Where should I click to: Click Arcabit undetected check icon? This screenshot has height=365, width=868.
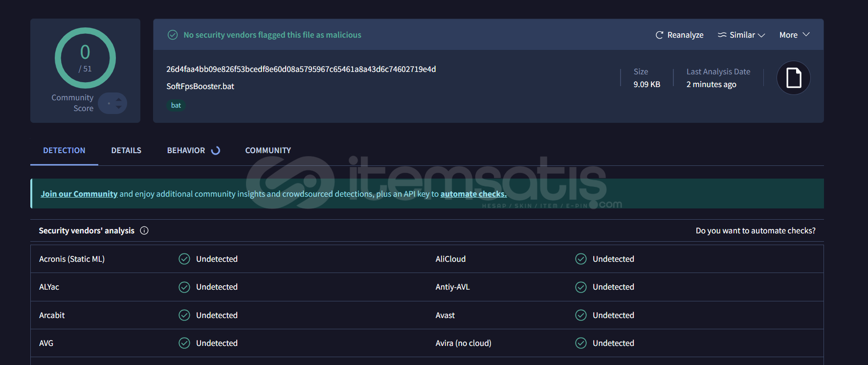click(184, 315)
